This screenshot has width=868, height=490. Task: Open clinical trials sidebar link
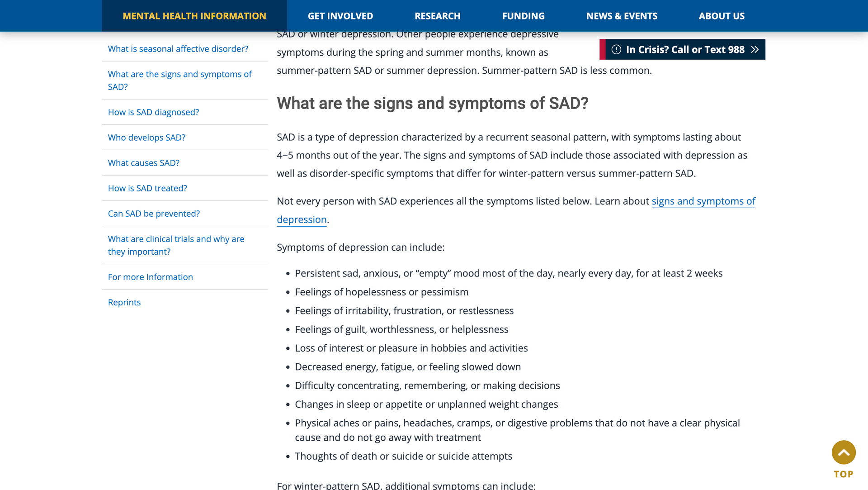pyautogui.click(x=176, y=245)
